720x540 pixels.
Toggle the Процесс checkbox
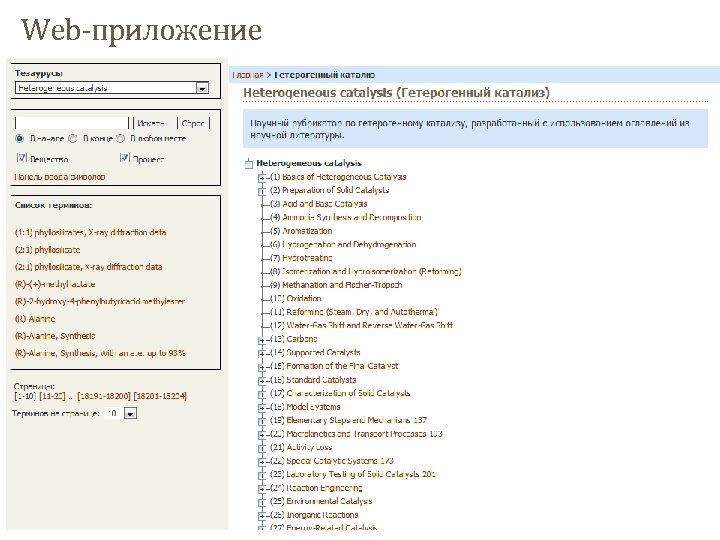tap(124, 158)
